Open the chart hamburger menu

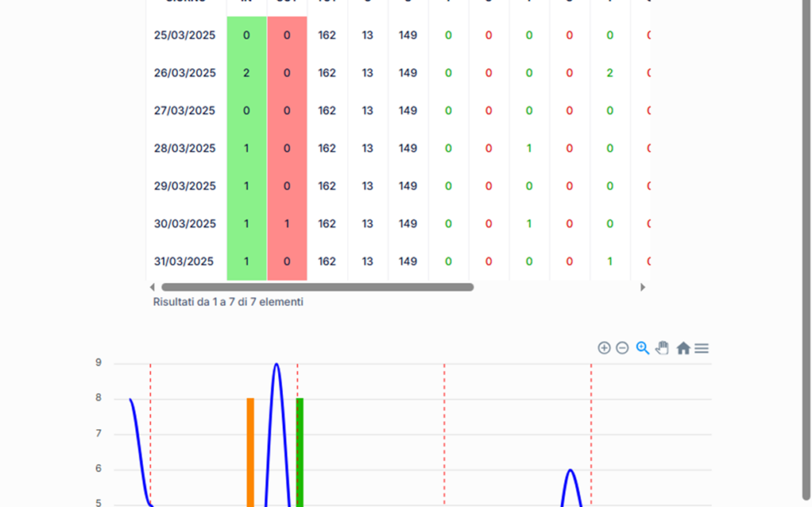[x=701, y=348]
